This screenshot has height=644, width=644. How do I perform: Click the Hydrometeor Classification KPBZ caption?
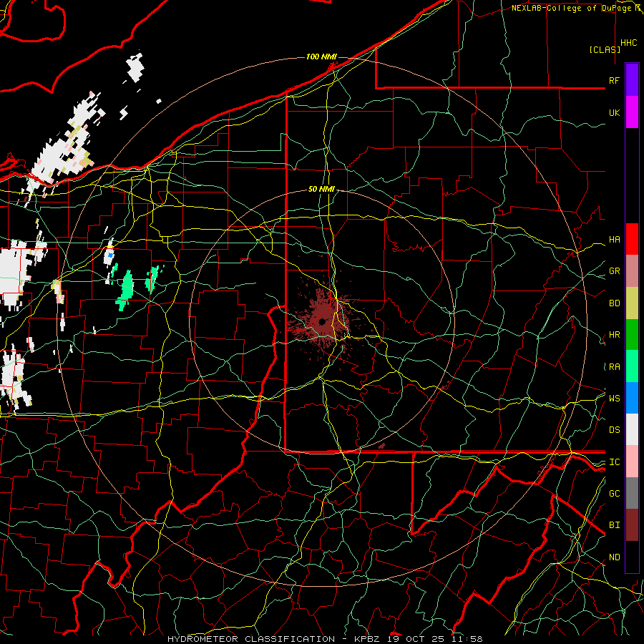325,639
